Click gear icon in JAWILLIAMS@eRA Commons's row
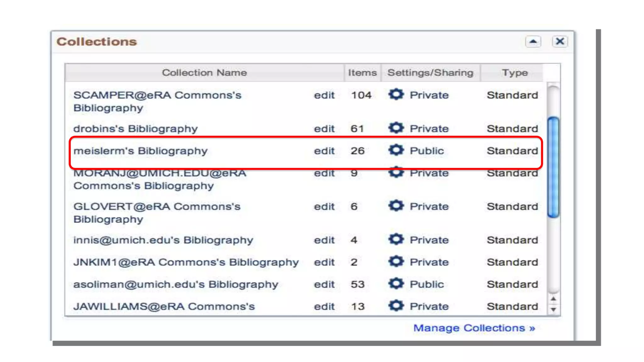Screen dimensions: 644x362 (x=396, y=306)
